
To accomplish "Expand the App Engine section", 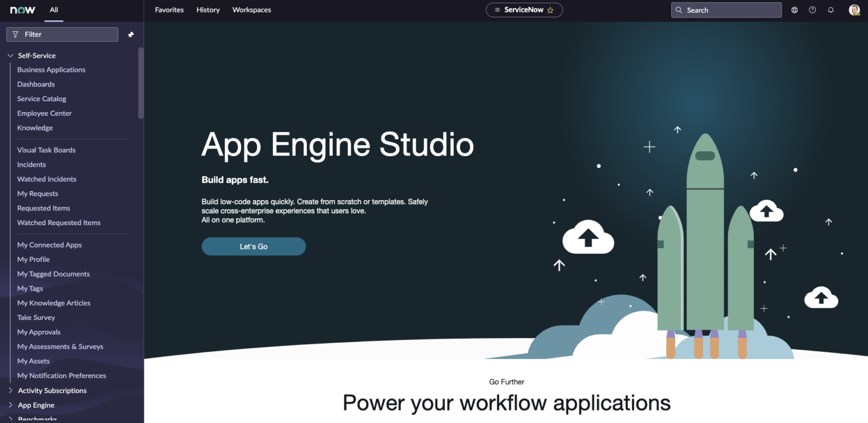I will 11,405.
